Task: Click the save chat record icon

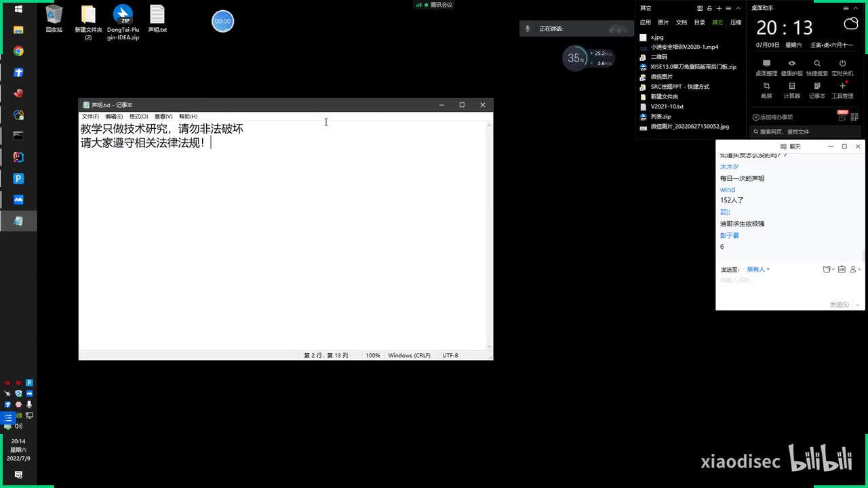Action: coord(842,270)
